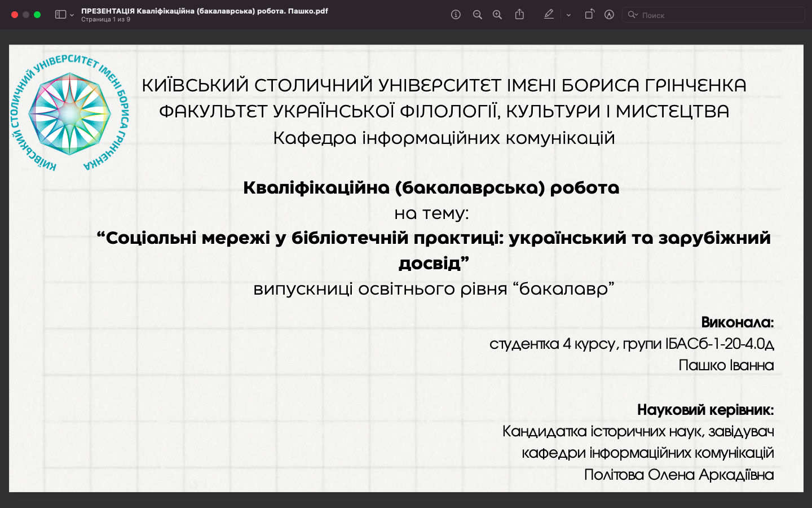Open the document info inspector
Screen dimensions: 812x508
(456, 15)
